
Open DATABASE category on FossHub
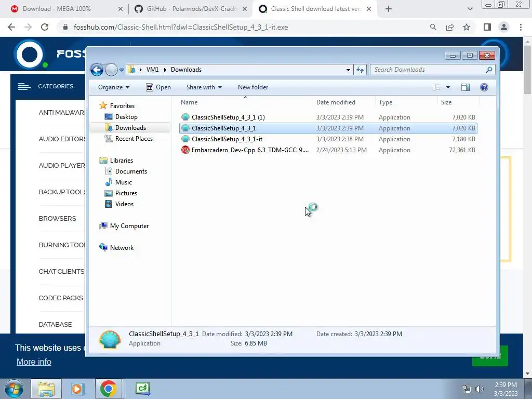click(55, 324)
